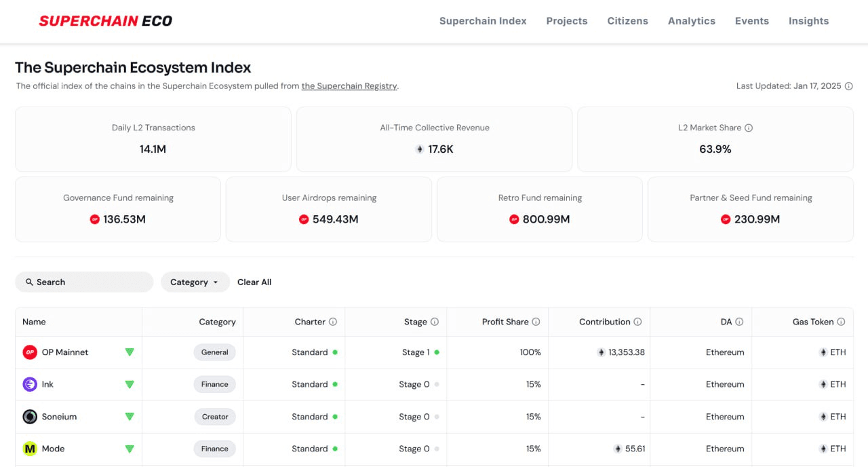Click the ETH gas token icon for Ink
The image size is (868, 467).
click(823, 384)
